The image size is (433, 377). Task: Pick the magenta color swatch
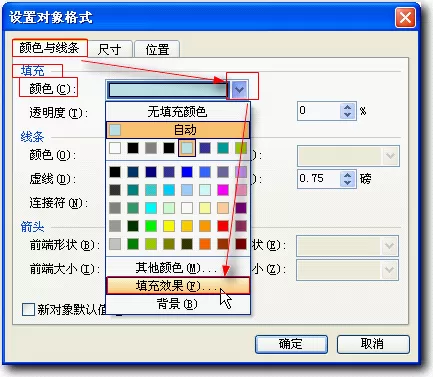click(223, 190)
